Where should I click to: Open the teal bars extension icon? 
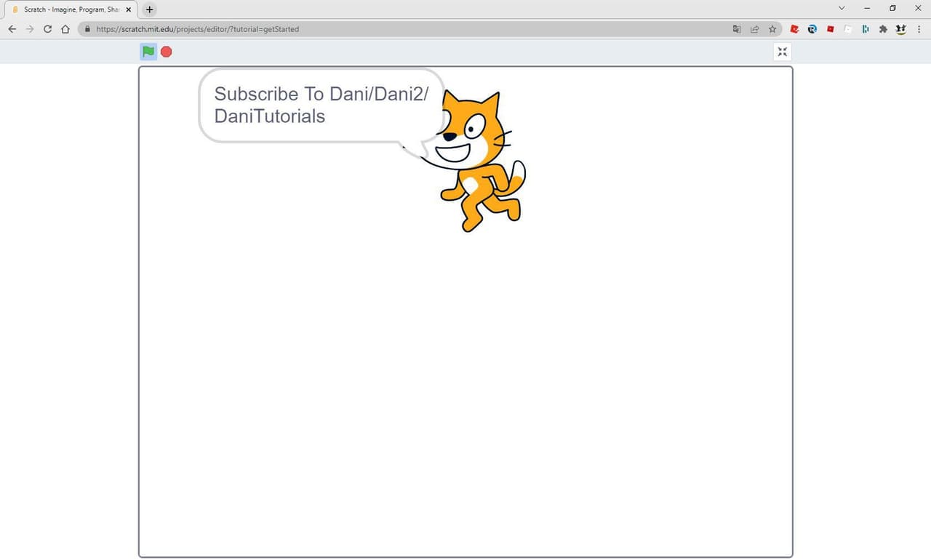point(866,29)
